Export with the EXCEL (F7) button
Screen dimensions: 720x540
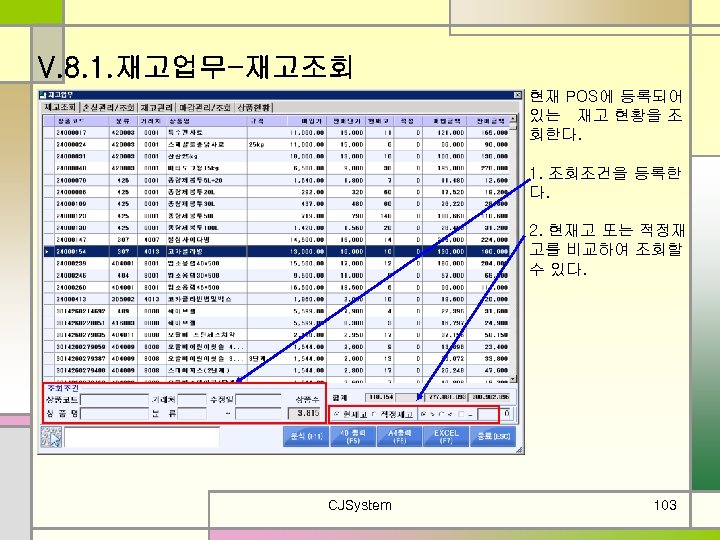pyautogui.click(x=446, y=436)
